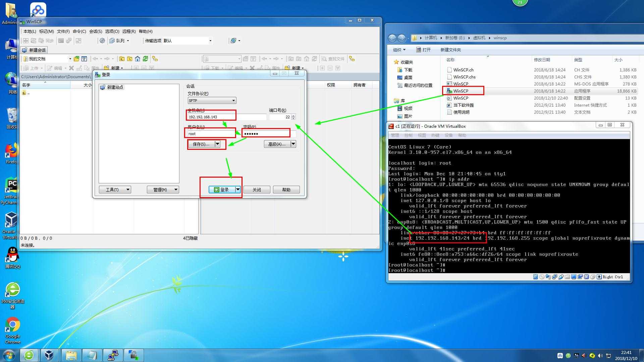Click the remote panel directory tree icon
The height and width of the screenshot is (362, 644).
(352, 59)
